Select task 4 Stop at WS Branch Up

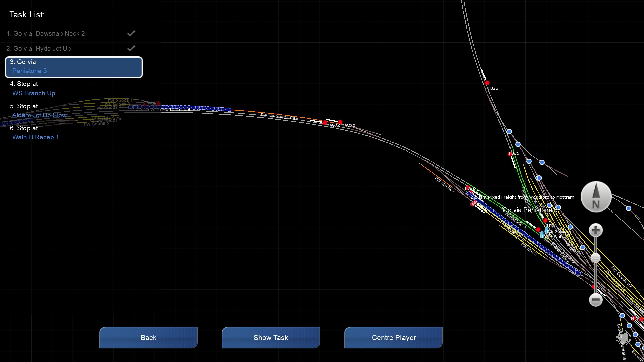click(x=34, y=89)
